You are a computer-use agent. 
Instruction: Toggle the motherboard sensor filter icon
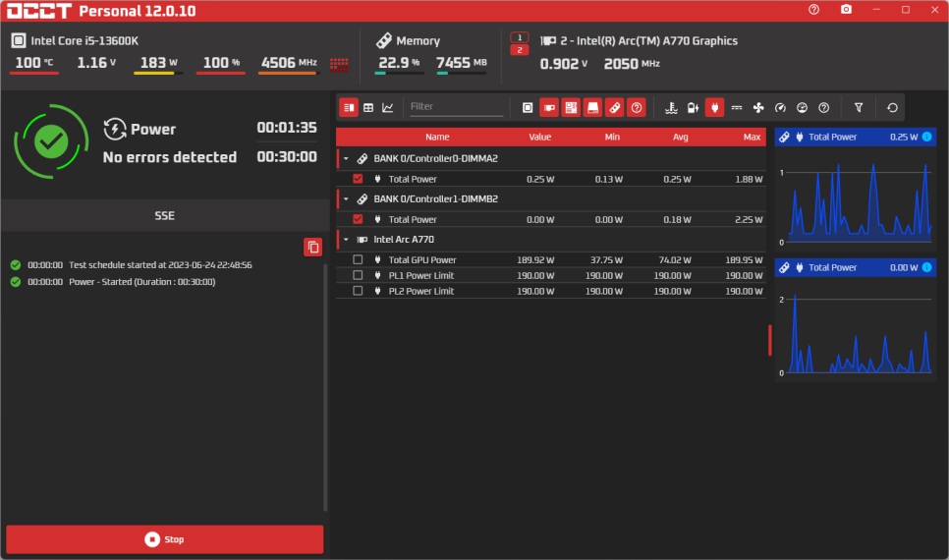pyautogui.click(x=571, y=108)
